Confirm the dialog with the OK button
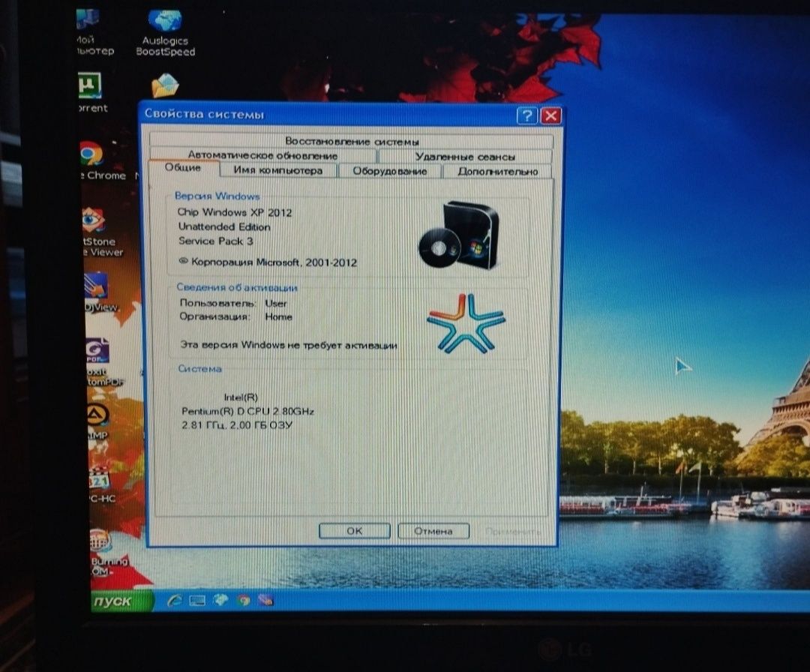The width and height of the screenshot is (810, 672). point(354,531)
